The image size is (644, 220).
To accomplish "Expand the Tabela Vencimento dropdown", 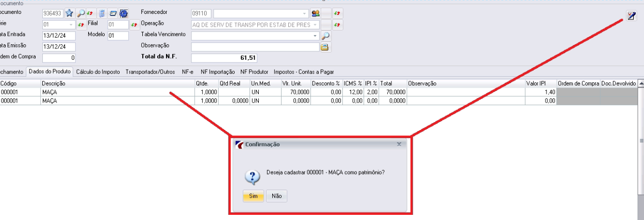I will click(x=315, y=36).
